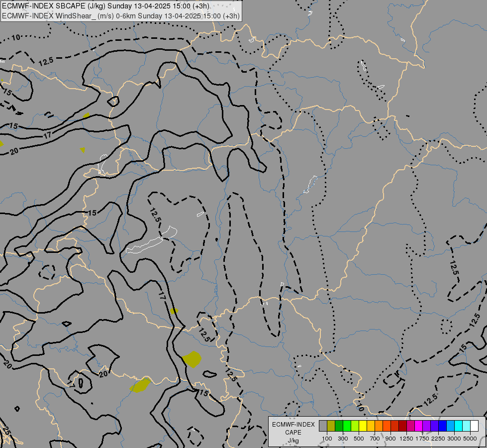Click the legend value 5000
Viewport: 487px width, 448px height.
point(470,439)
